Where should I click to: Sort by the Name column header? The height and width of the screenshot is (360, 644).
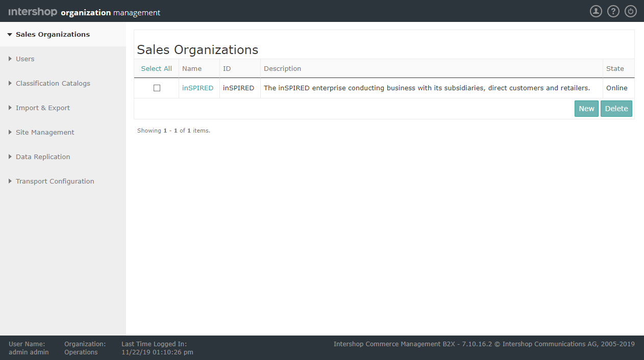click(192, 68)
